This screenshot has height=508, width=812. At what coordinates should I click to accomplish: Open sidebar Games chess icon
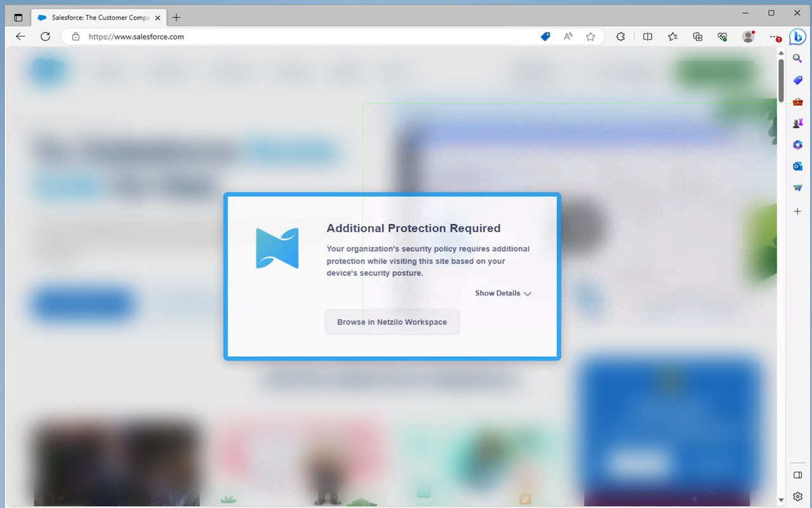tap(797, 123)
